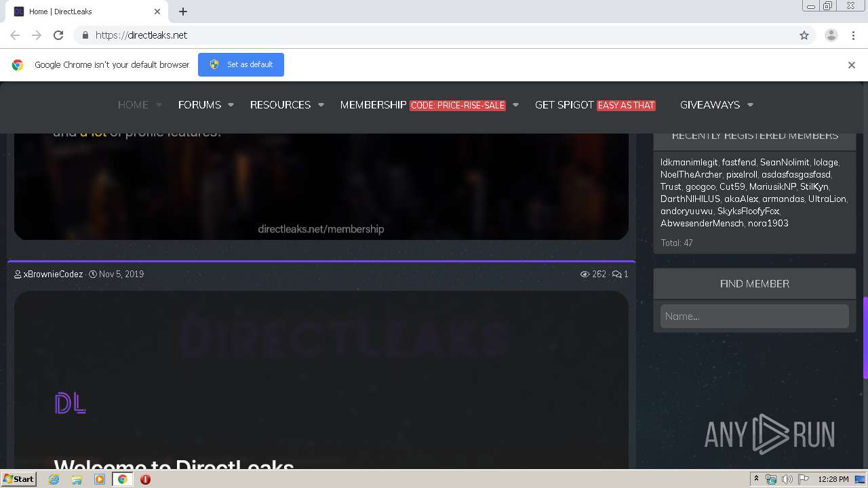Click the browser address bar URL
The height and width of the screenshot is (488, 868).
click(x=141, y=35)
